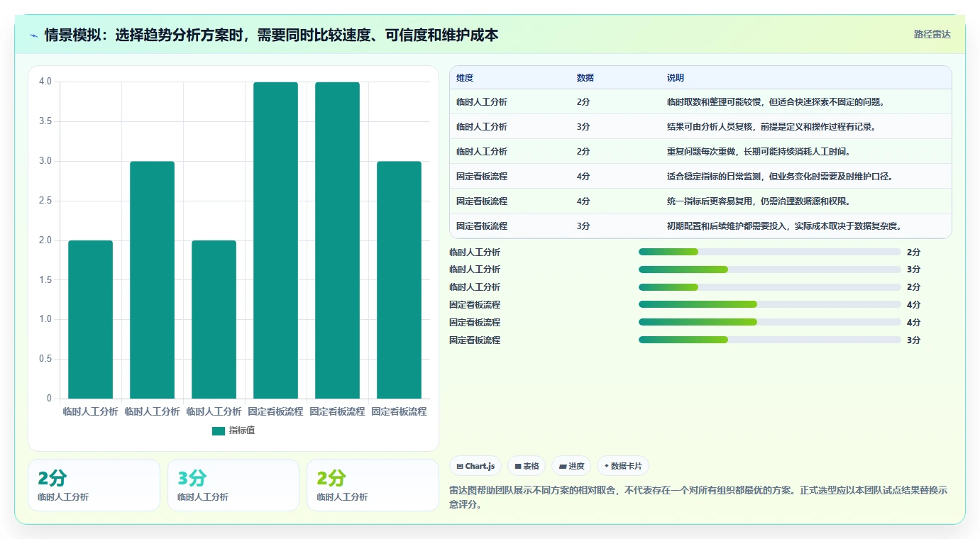Click the 临时人工分析 chart bar with value 3

click(x=153, y=279)
